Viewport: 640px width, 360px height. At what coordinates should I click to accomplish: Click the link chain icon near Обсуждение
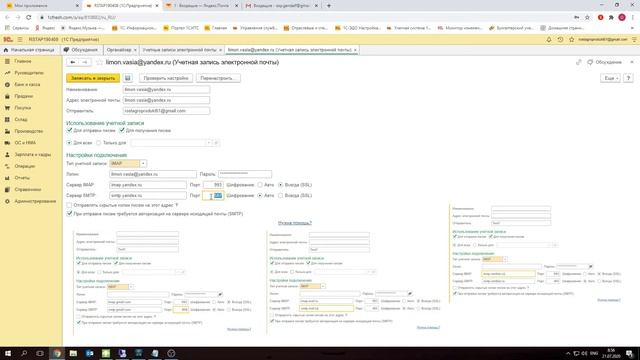[x=578, y=62]
